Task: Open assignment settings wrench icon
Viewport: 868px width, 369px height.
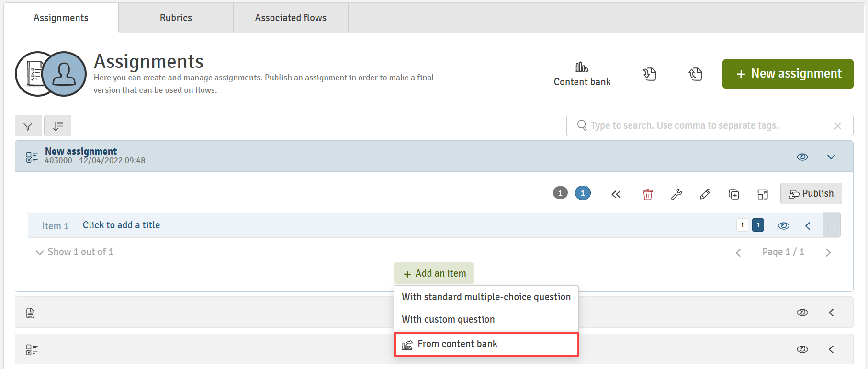Action: click(x=676, y=194)
